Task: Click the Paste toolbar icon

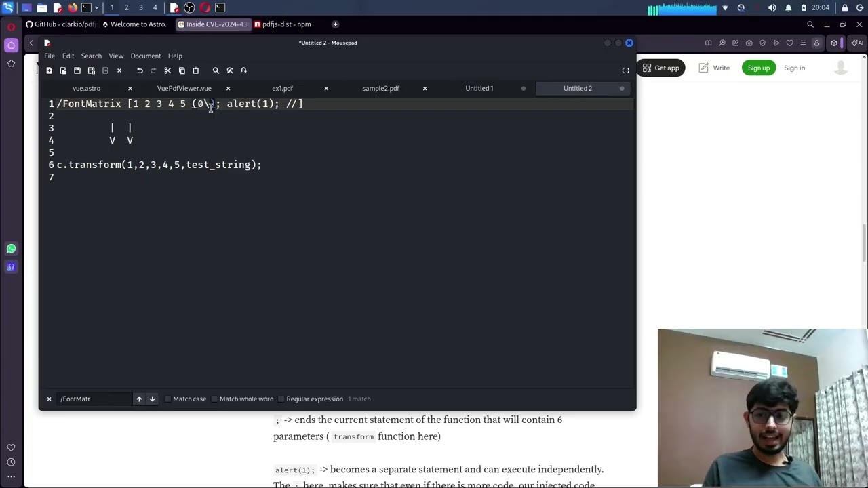Action: tap(195, 70)
